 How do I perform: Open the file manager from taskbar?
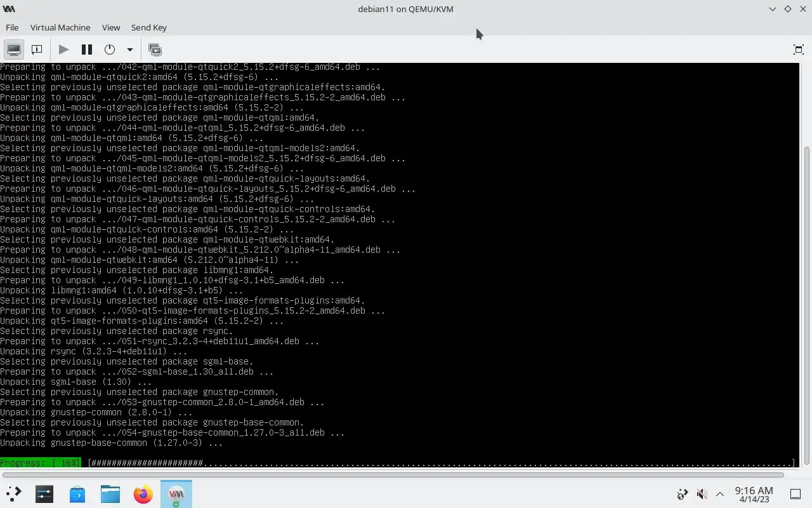pos(110,494)
